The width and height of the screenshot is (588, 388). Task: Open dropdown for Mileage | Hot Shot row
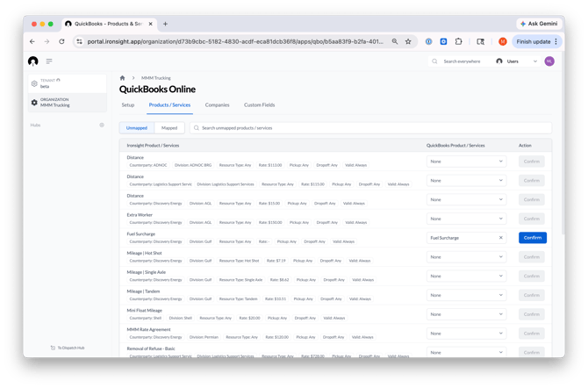pyautogui.click(x=467, y=257)
